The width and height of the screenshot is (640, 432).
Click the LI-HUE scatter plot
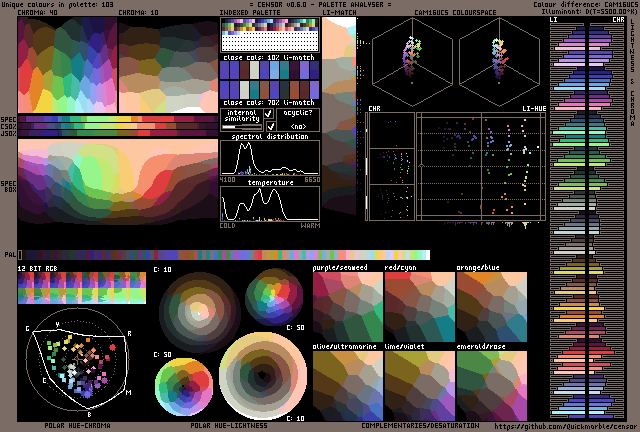click(481, 167)
